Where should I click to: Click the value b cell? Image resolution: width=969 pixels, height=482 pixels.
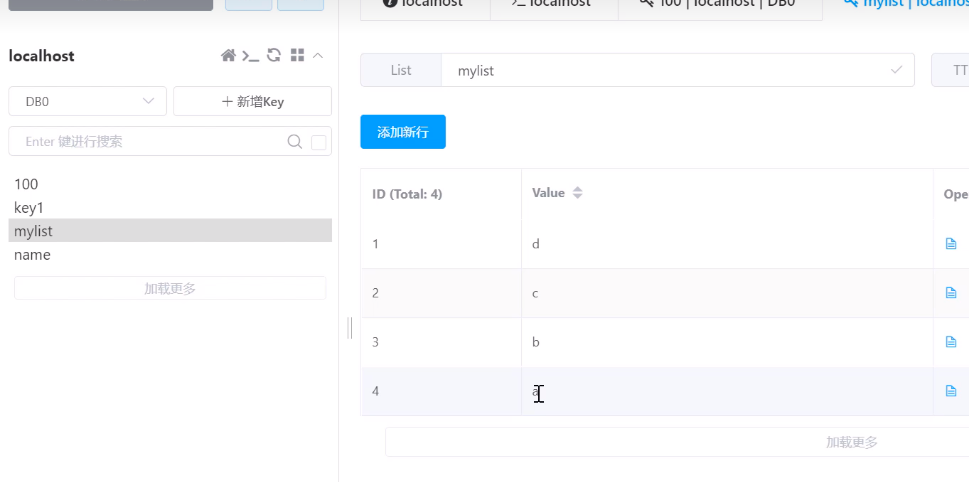727,342
